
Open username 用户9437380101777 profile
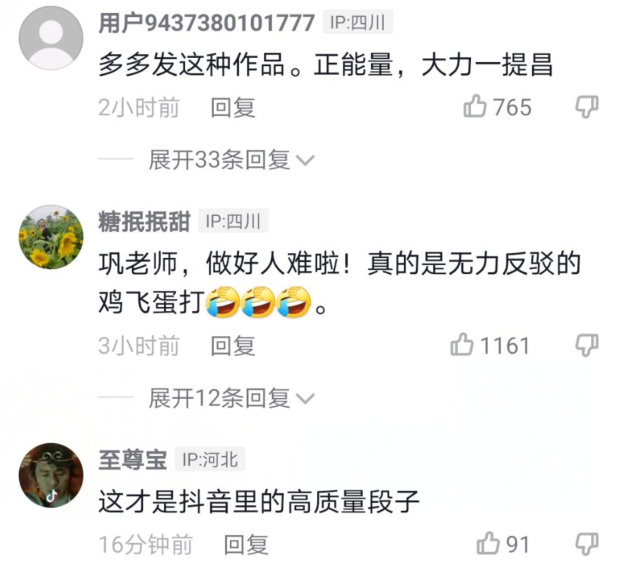[x=207, y=23]
